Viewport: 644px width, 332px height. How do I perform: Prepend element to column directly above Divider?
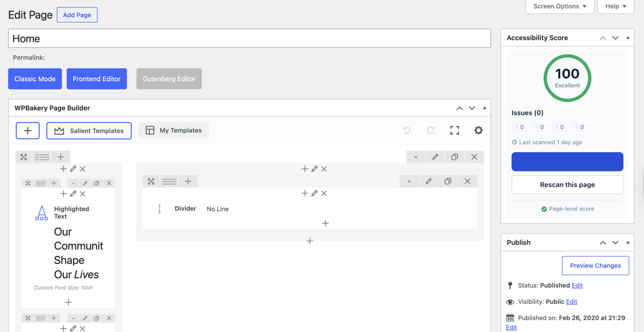tap(305, 193)
